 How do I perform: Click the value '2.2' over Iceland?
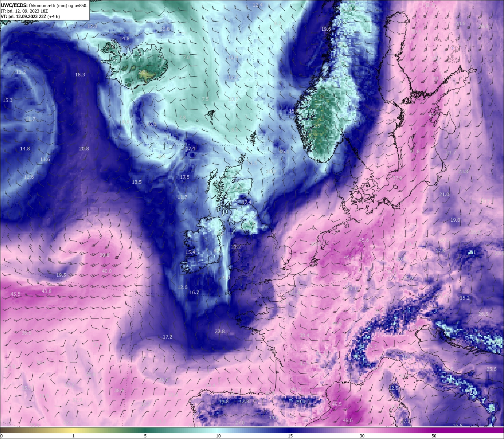click(x=142, y=72)
